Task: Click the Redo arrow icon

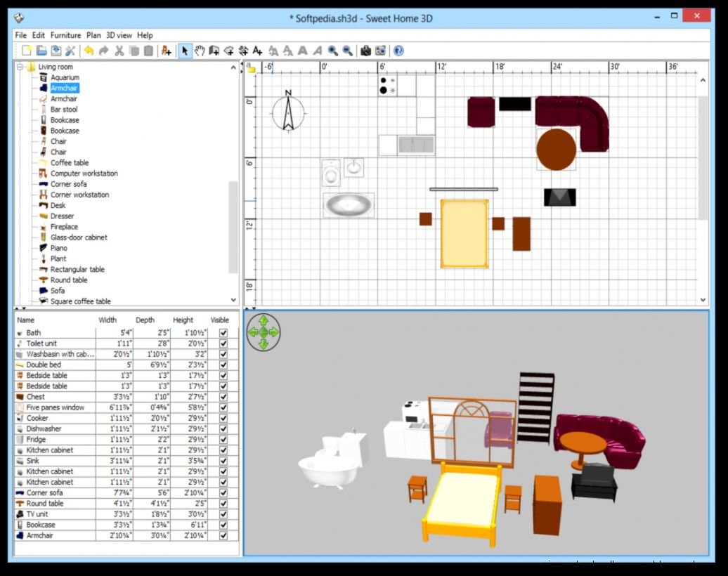Action: (104, 51)
